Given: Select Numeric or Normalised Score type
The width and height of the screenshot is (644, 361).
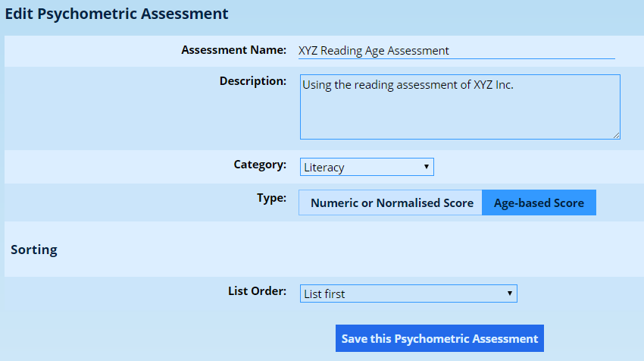Looking at the screenshot, I should 392,203.
